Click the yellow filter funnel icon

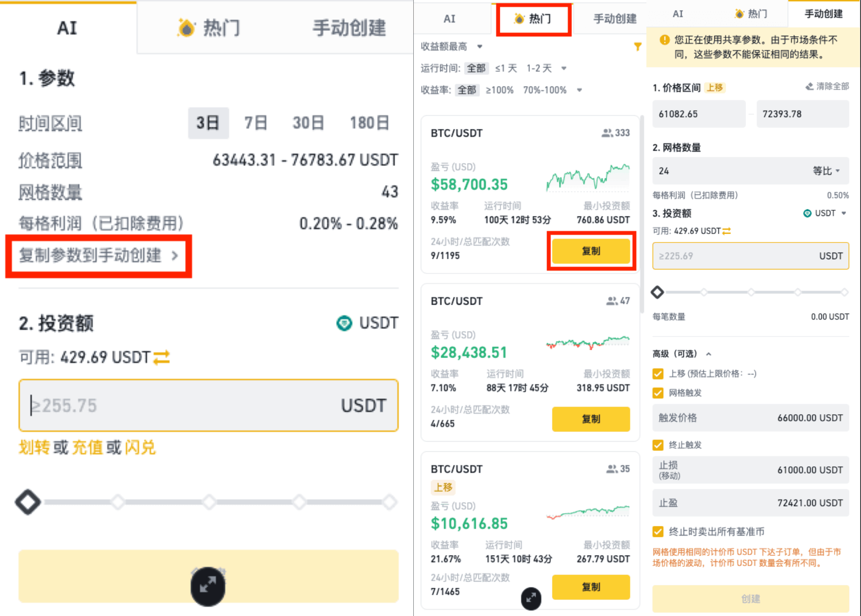[x=637, y=46]
